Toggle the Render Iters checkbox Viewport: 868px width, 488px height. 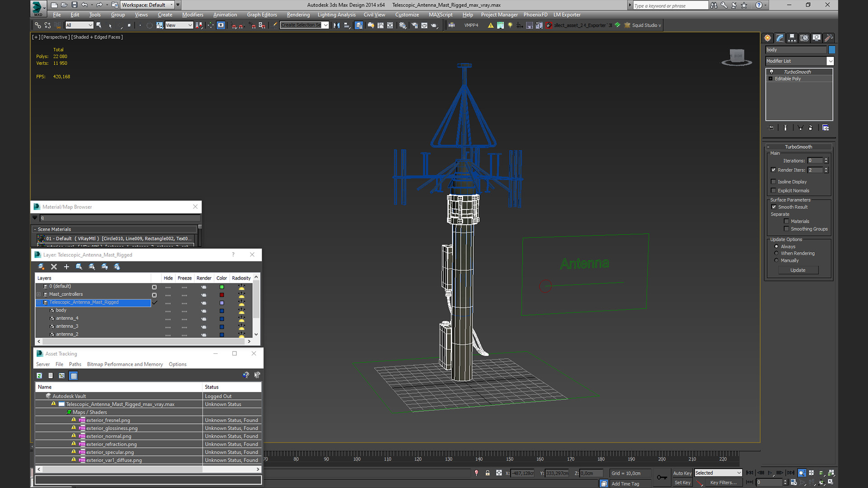[774, 170]
